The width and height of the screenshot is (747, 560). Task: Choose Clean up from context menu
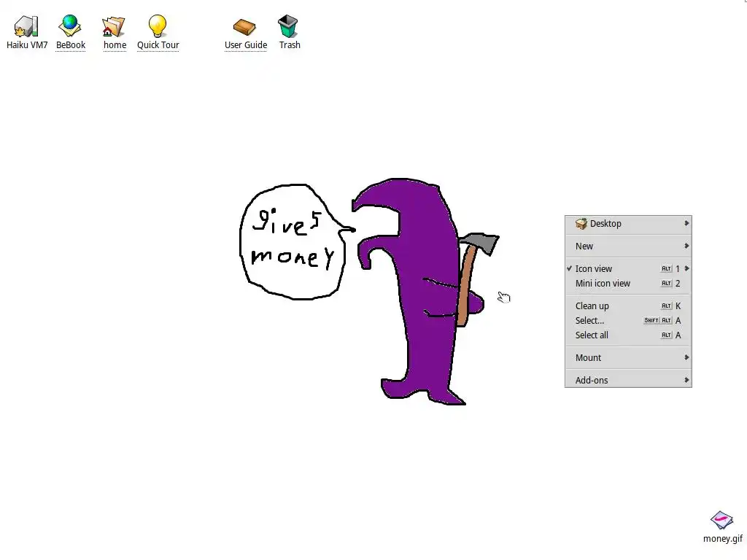[x=628, y=306]
